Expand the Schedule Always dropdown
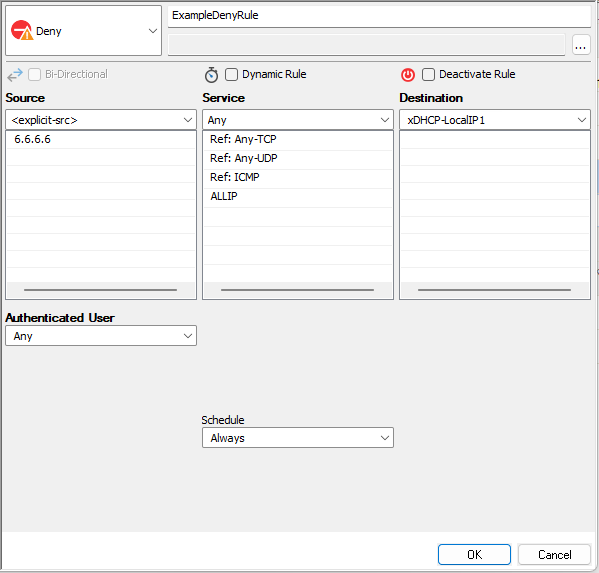The image size is (599, 573). coord(298,438)
